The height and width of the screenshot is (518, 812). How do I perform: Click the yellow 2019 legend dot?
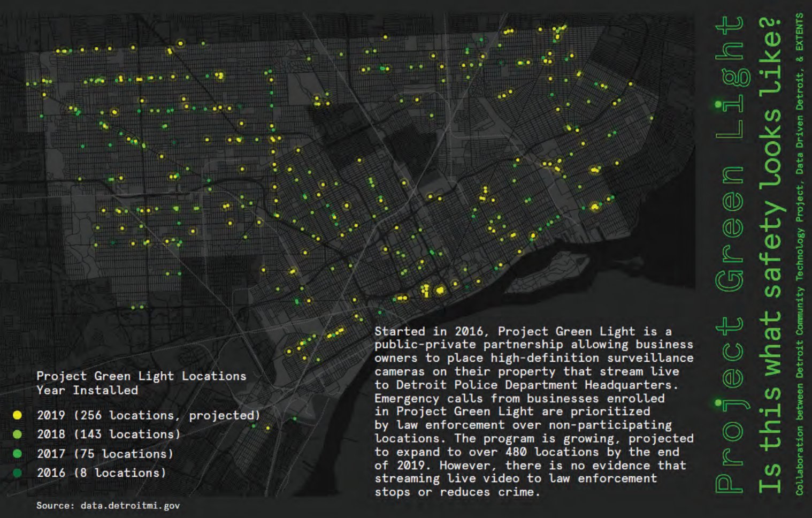tap(17, 415)
